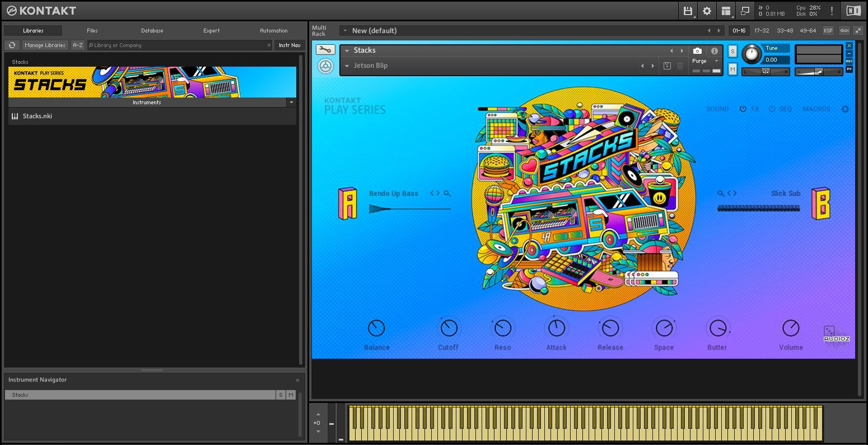Click the Tune knob
The image size is (868, 445).
coord(752,54)
